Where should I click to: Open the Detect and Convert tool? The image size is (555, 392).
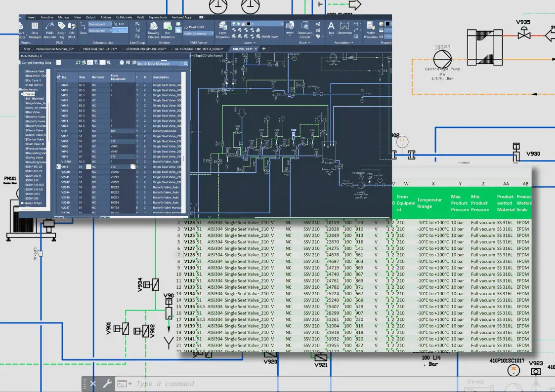[x=305, y=30]
